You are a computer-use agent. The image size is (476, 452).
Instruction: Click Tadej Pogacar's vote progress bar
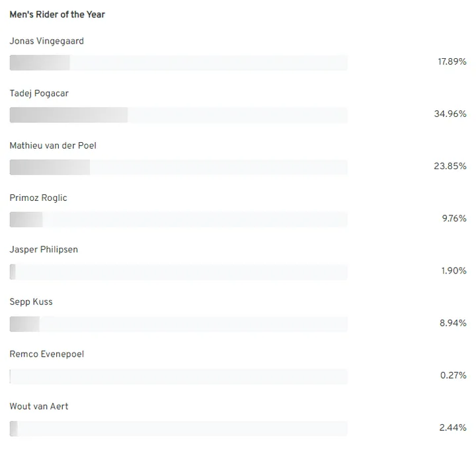178,115
